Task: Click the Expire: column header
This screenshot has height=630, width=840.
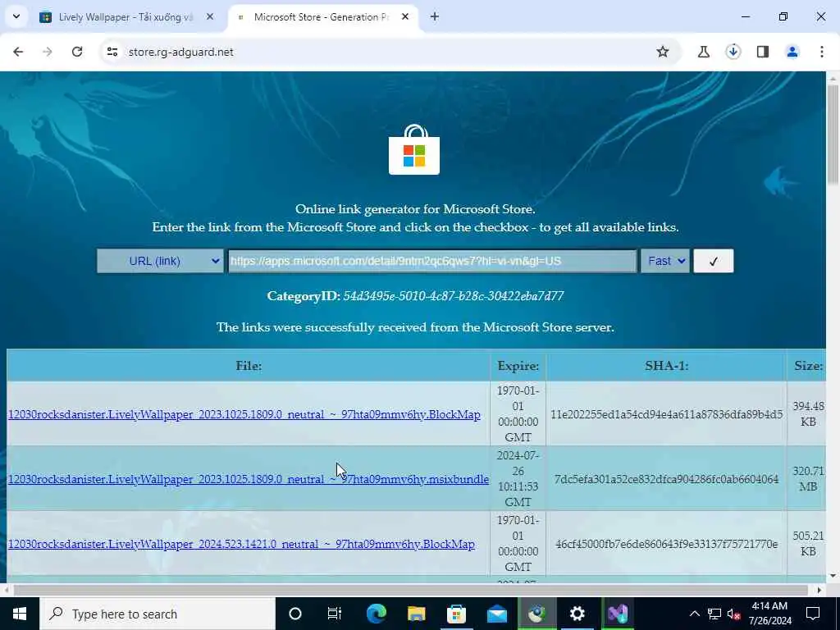Action: click(518, 366)
